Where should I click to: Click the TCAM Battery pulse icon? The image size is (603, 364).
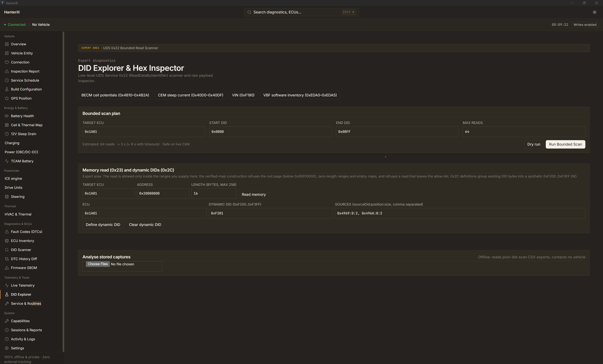point(7,161)
